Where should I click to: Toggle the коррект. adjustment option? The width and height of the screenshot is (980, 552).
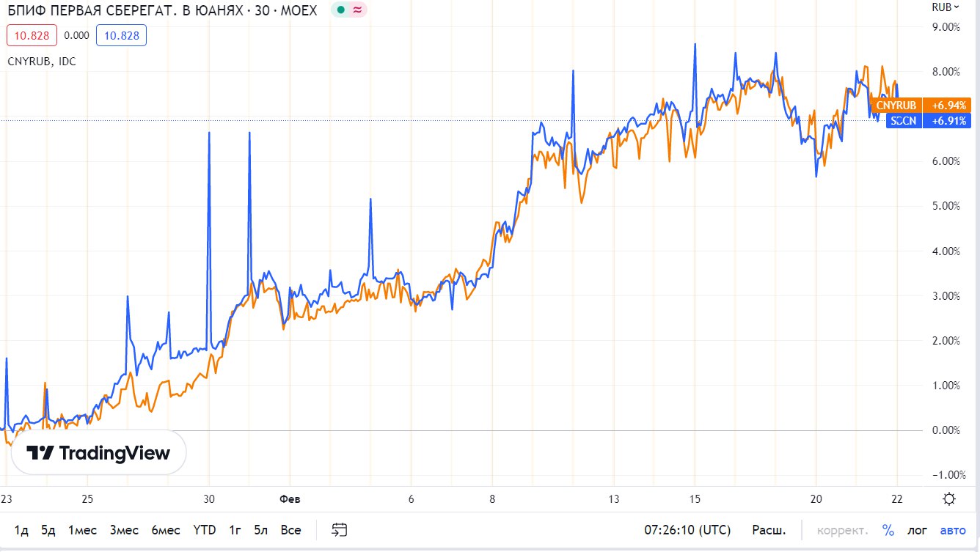click(842, 529)
